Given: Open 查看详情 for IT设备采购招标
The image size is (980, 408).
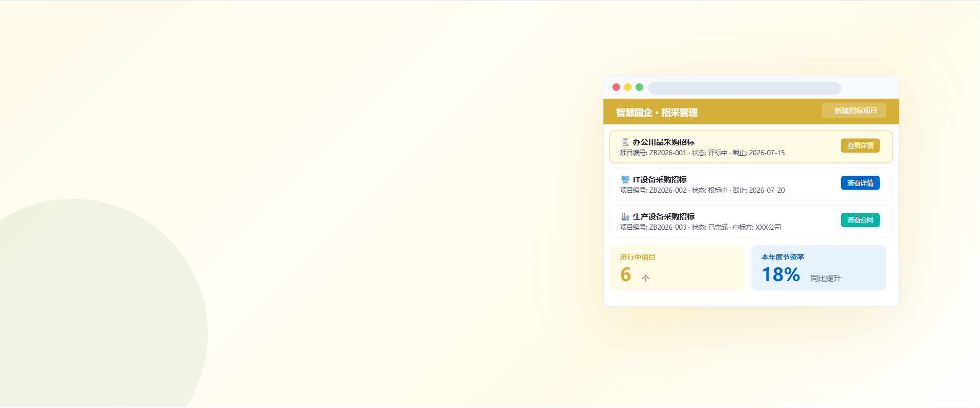Looking at the screenshot, I should 860,183.
